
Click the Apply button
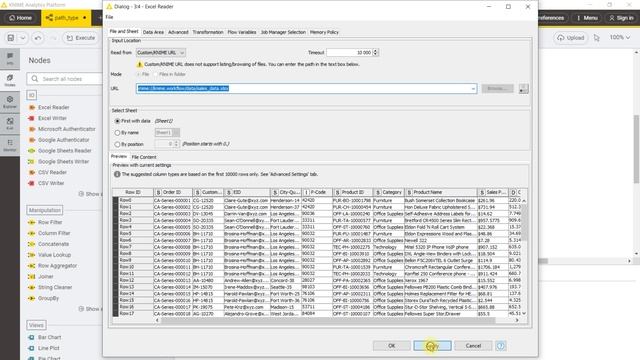pyautogui.click(x=432, y=346)
